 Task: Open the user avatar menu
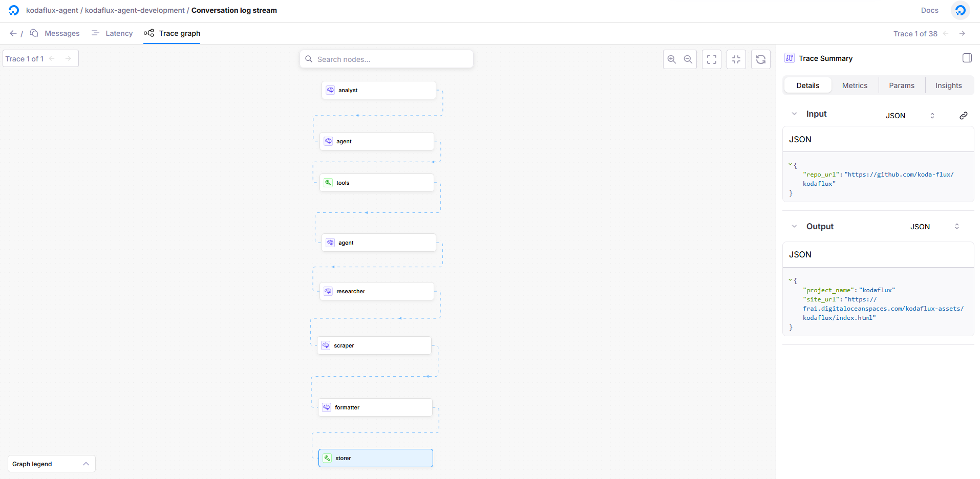coord(961,10)
